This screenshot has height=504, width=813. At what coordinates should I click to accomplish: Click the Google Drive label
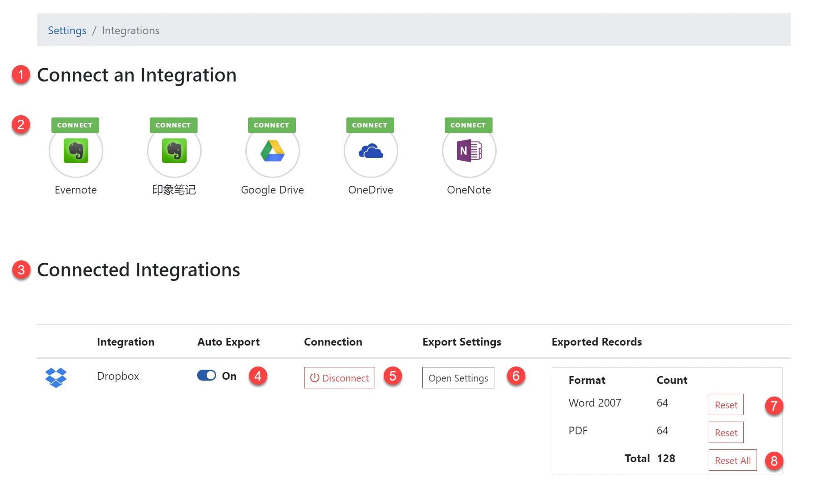272,190
